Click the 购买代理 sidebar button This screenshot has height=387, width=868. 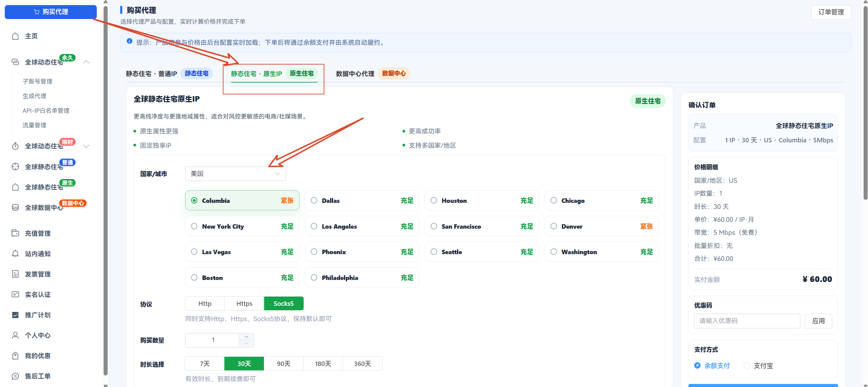[x=51, y=12]
